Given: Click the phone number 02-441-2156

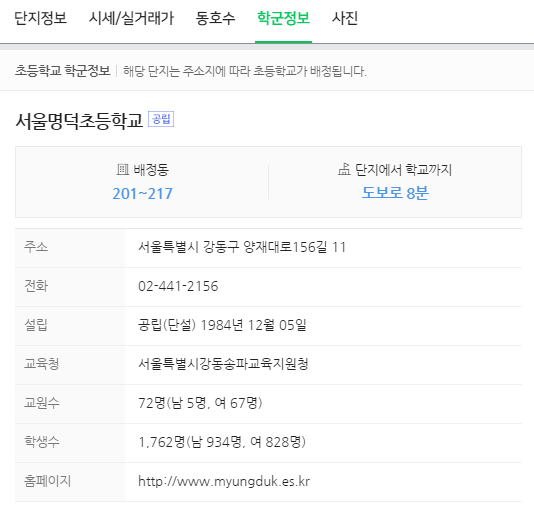Looking at the screenshot, I should click(178, 286).
